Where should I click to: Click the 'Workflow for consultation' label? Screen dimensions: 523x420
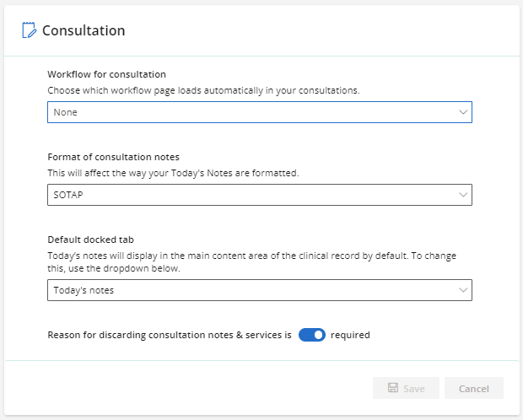[107, 74]
